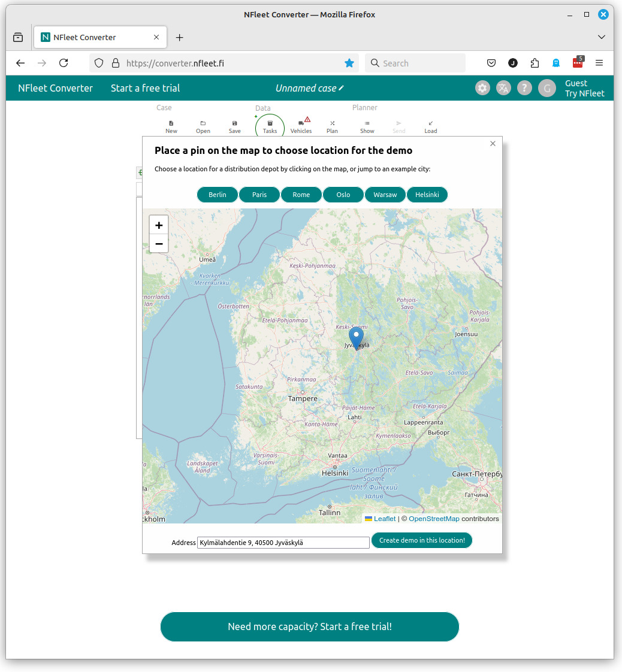This screenshot has height=672, width=622.
Task: Open the Firefox extensions puzzle icon
Action: click(535, 63)
